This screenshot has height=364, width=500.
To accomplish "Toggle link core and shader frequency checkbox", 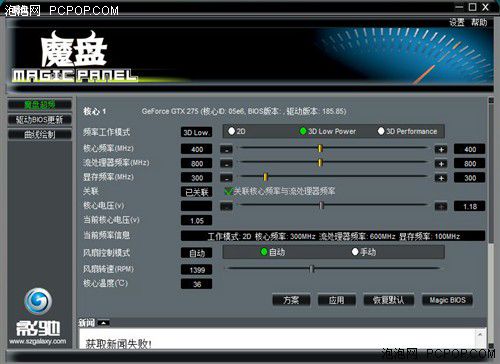I will click(x=228, y=191).
